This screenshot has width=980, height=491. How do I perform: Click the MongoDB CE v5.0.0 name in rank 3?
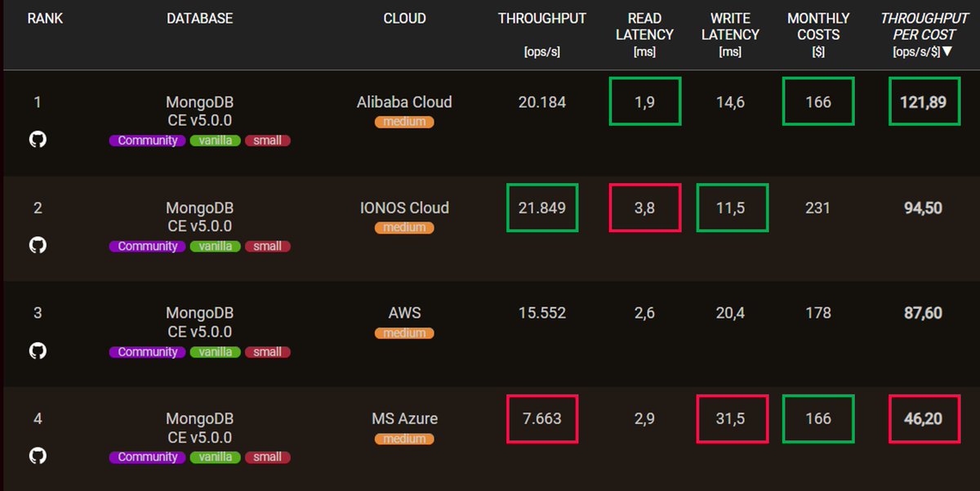point(200,323)
